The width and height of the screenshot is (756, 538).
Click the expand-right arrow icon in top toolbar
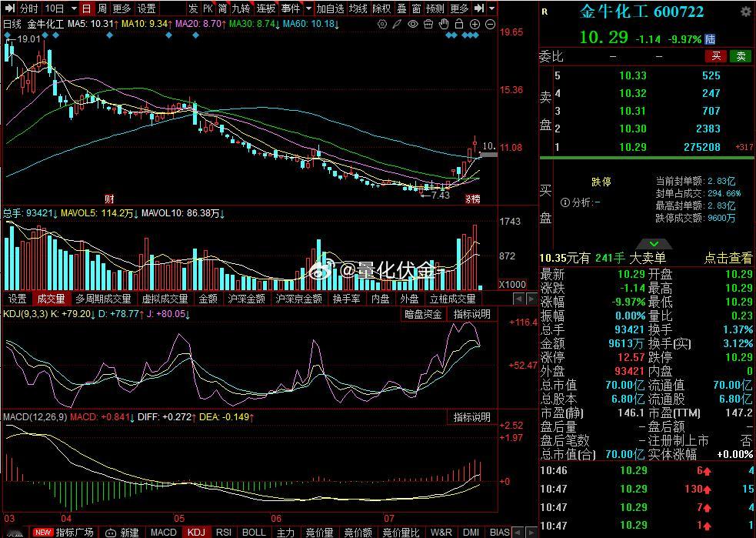pos(478,8)
